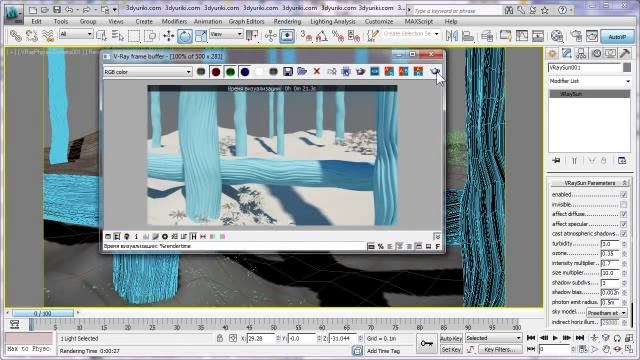Toggle the affect diffuse checkbox
The image size is (640, 360).
coord(623,214)
